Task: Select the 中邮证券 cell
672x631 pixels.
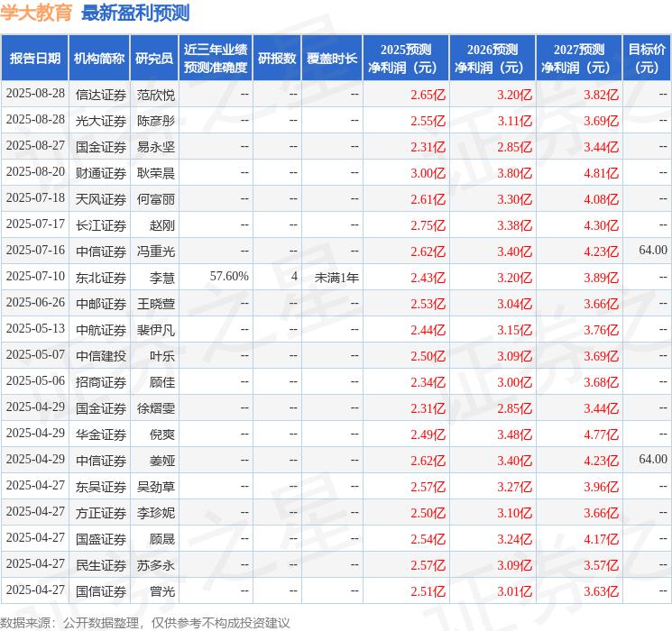Action: (x=101, y=304)
